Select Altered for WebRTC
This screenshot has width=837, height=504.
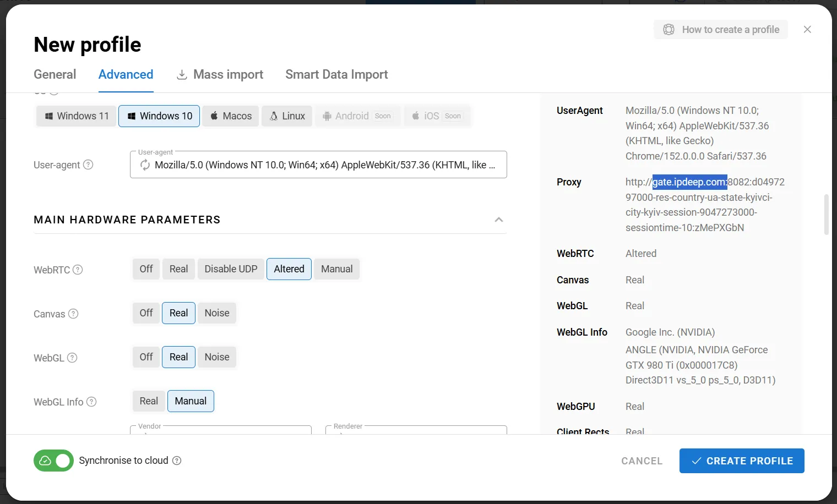click(289, 269)
